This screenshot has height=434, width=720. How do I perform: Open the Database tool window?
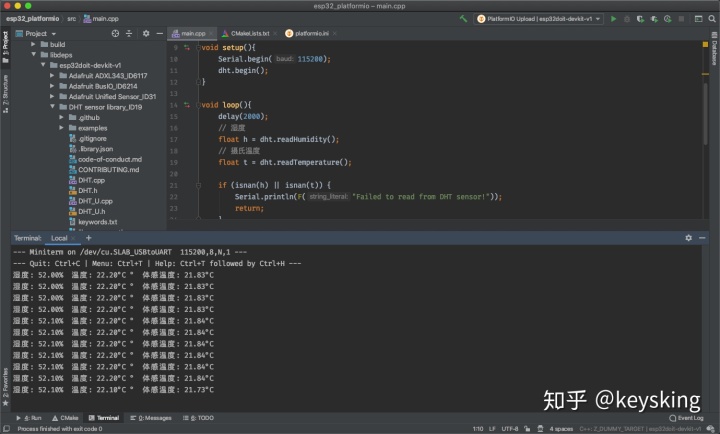click(x=714, y=50)
